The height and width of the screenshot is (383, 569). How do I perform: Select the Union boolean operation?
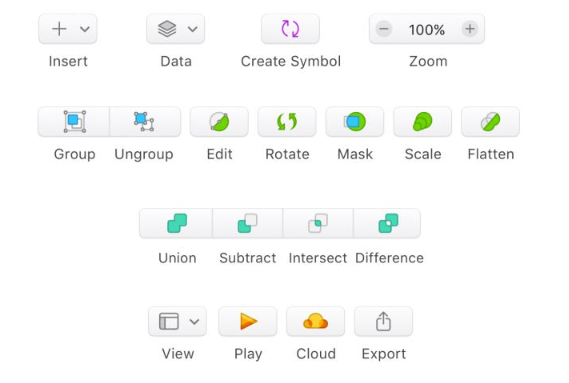[x=176, y=223]
